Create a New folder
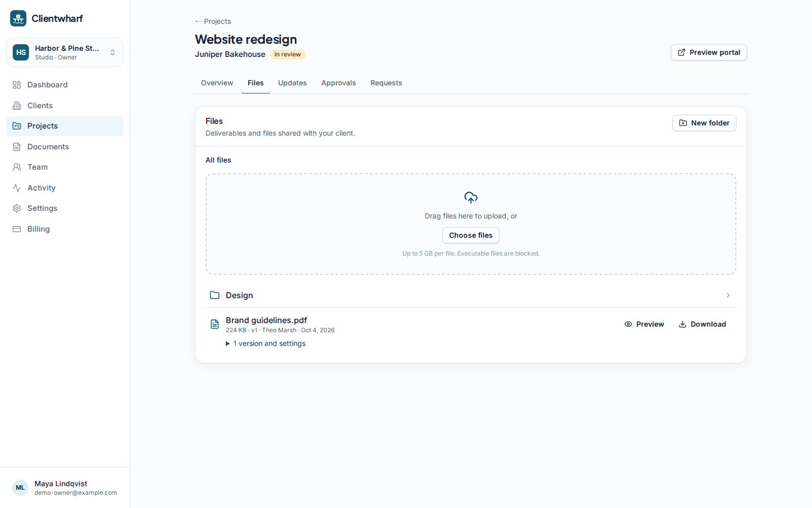Viewport: 812px width, 508px height. (704, 123)
